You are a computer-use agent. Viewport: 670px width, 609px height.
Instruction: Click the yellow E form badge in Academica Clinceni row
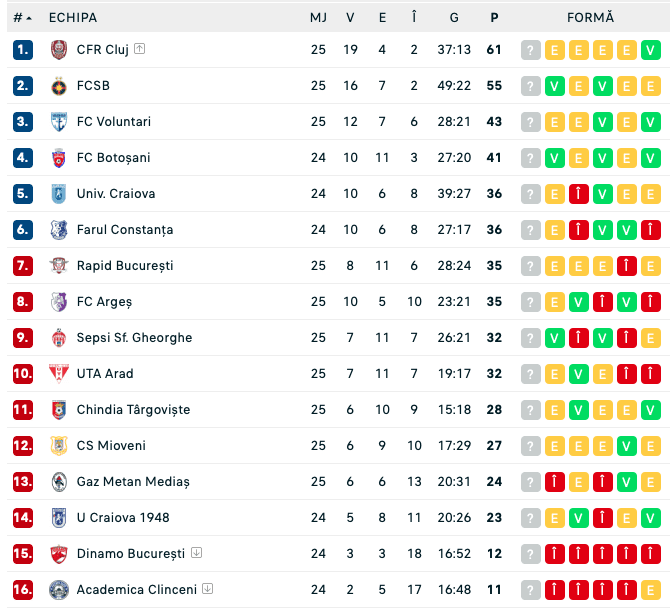(650, 590)
